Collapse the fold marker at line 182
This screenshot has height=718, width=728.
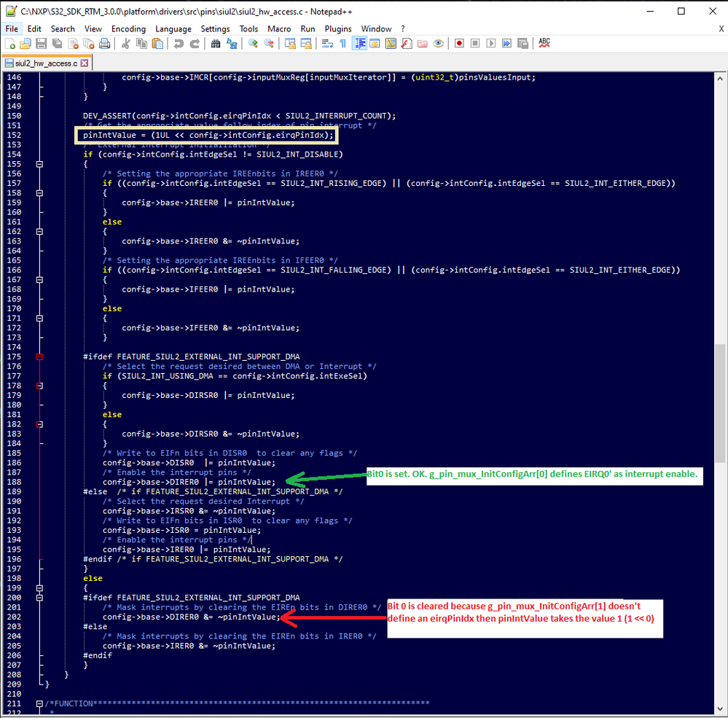pos(40,424)
